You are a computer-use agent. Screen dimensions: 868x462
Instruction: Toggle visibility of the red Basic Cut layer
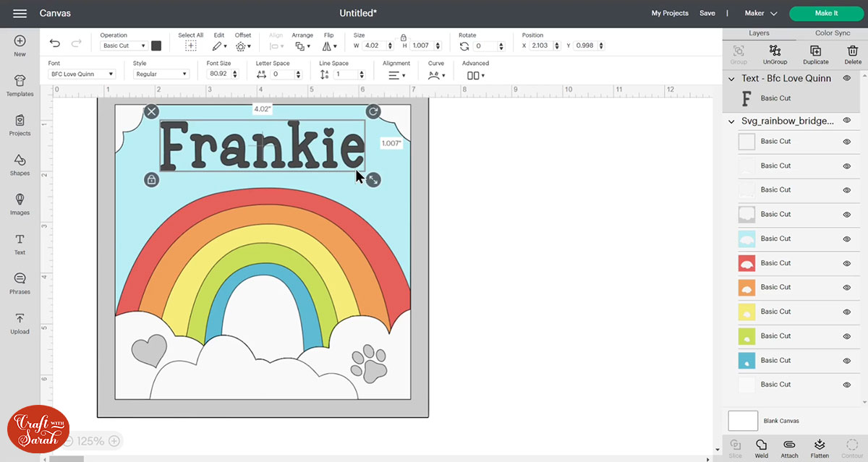click(x=847, y=263)
